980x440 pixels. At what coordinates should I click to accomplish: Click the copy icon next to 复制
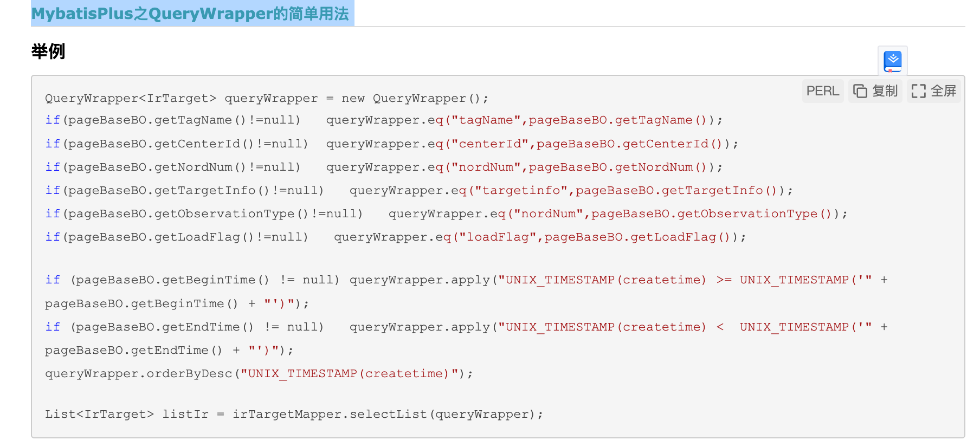click(860, 91)
